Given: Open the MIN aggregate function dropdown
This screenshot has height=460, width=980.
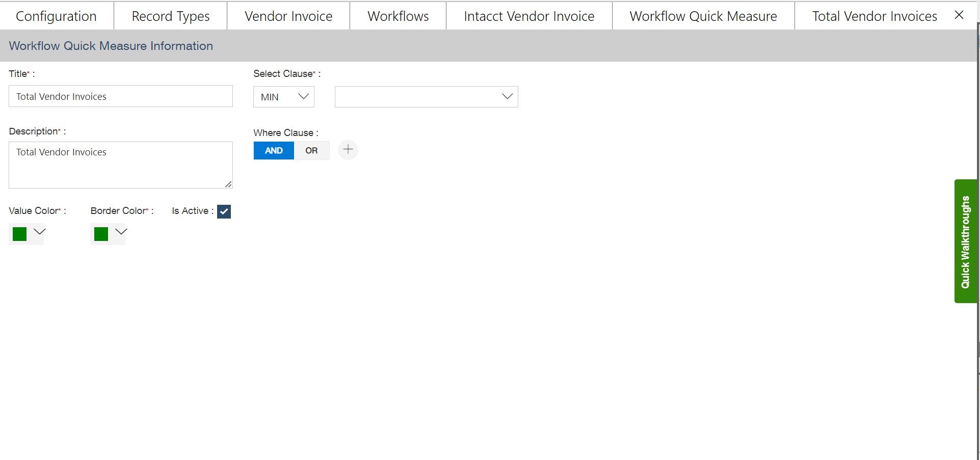Looking at the screenshot, I should point(284,97).
